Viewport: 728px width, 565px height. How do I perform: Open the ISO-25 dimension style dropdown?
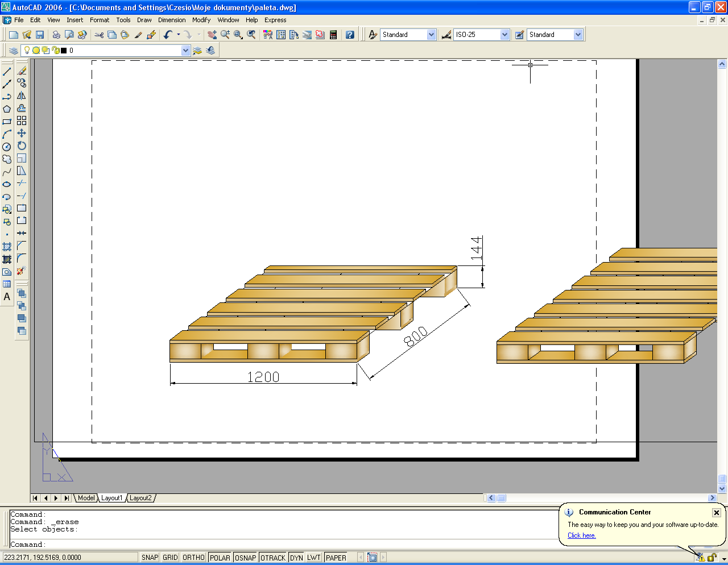504,35
